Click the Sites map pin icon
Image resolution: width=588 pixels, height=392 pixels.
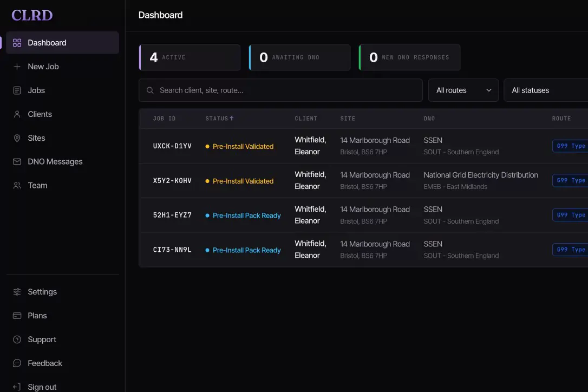click(x=17, y=138)
